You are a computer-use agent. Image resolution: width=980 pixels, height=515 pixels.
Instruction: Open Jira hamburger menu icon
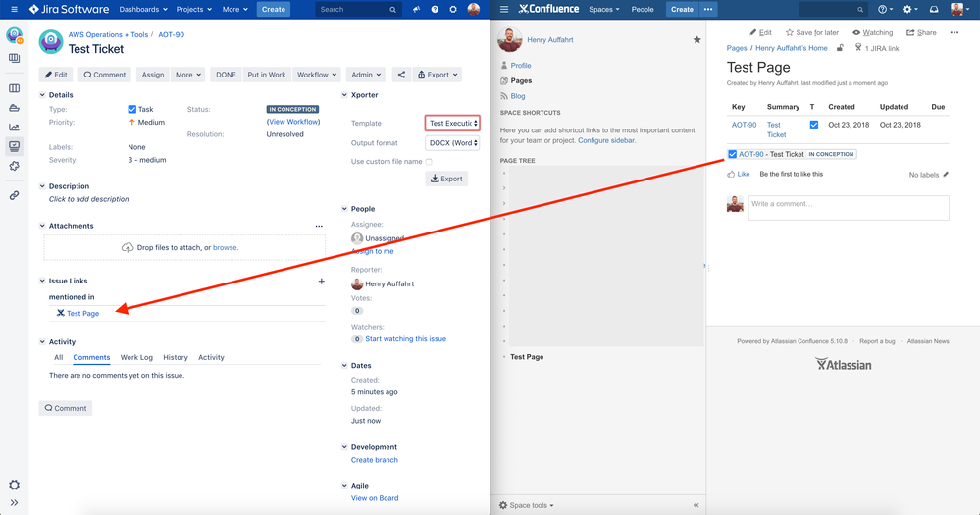14,10
